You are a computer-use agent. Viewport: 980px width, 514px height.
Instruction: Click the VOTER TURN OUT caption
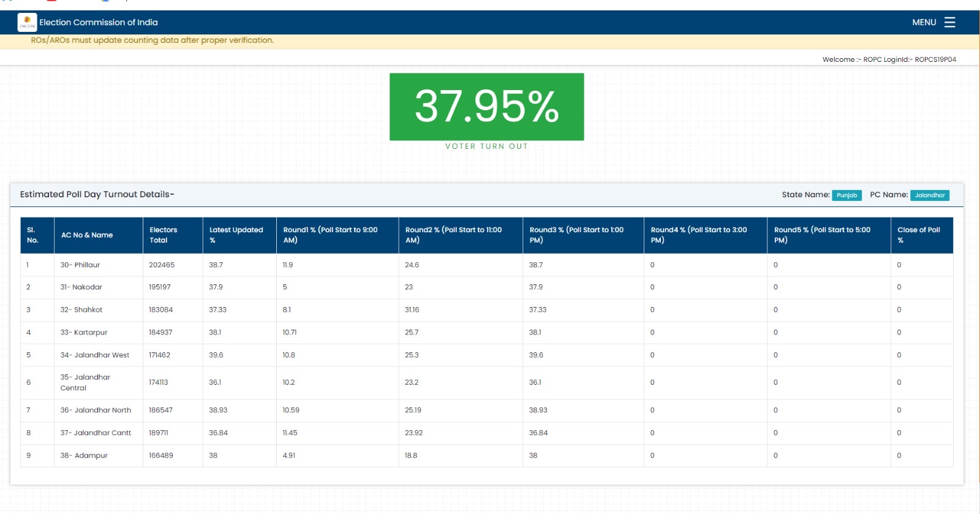pos(486,146)
